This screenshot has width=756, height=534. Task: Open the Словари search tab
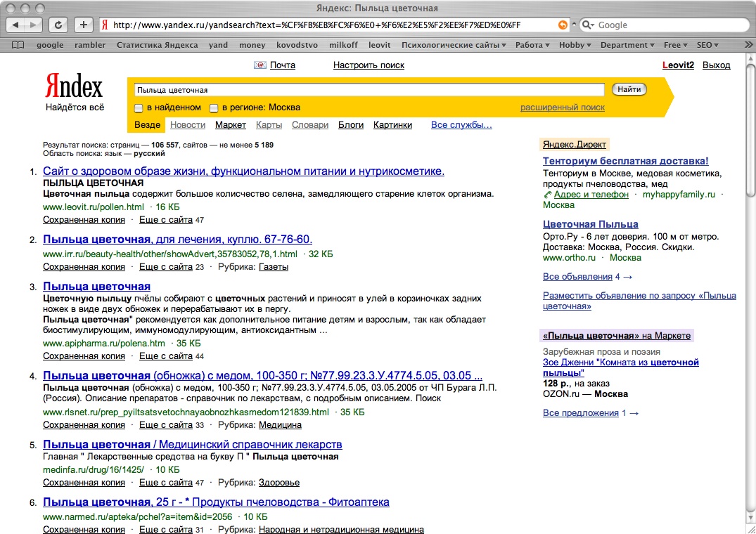click(x=310, y=124)
